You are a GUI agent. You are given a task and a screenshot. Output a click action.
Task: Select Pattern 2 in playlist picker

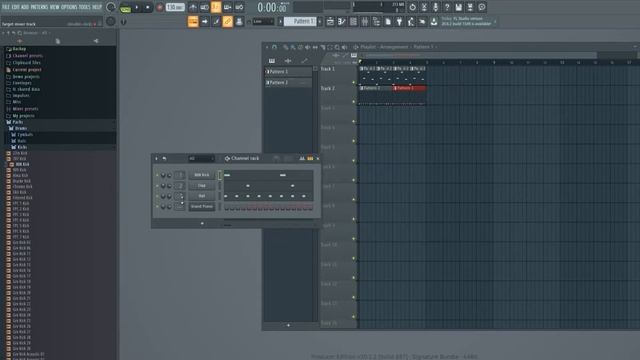pos(288,82)
